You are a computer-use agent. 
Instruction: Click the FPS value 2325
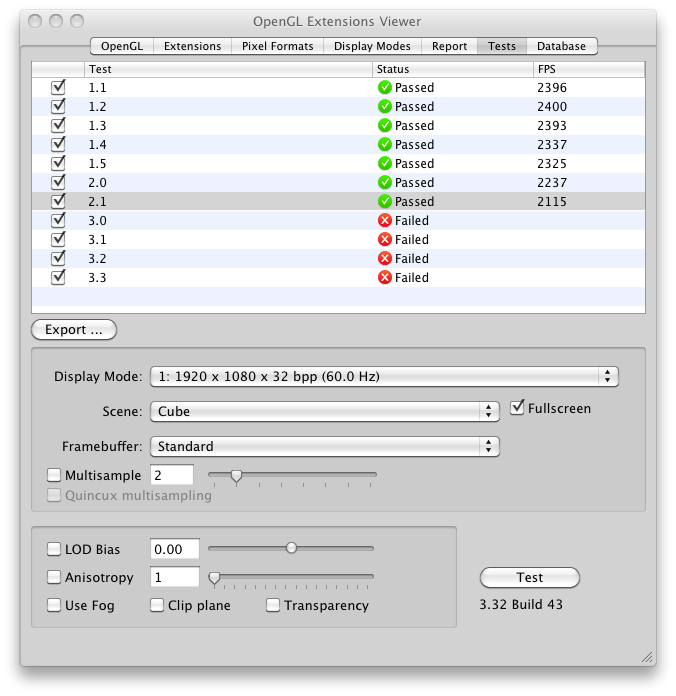point(552,163)
